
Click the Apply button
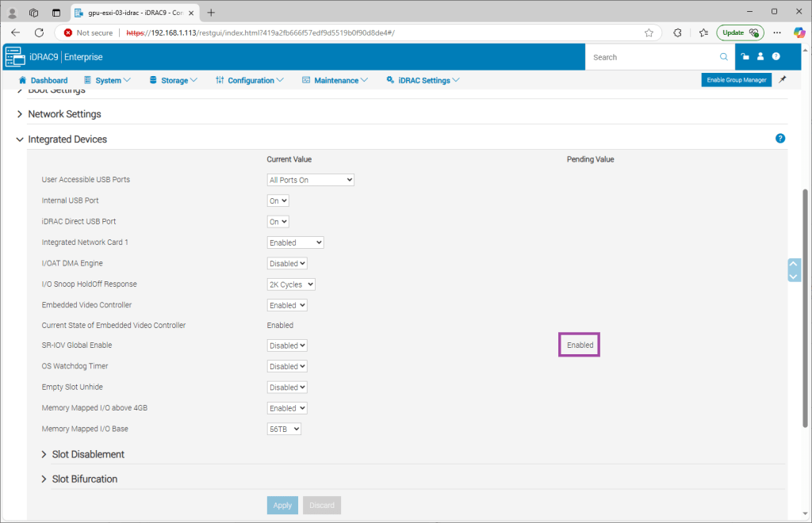pyautogui.click(x=282, y=505)
